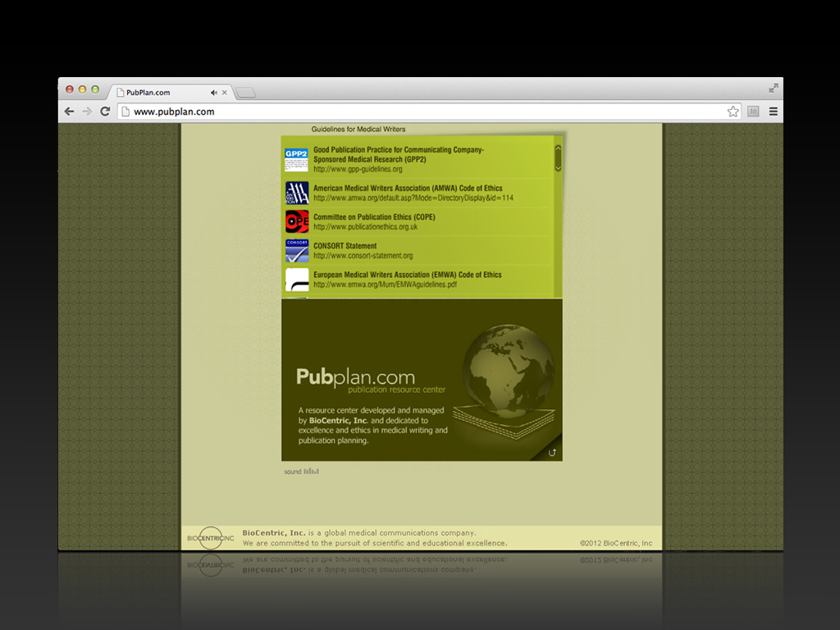The width and height of the screenshot is (840, 630).
Task: Click the list scrollbar down arrow
Action: (558, 168)
